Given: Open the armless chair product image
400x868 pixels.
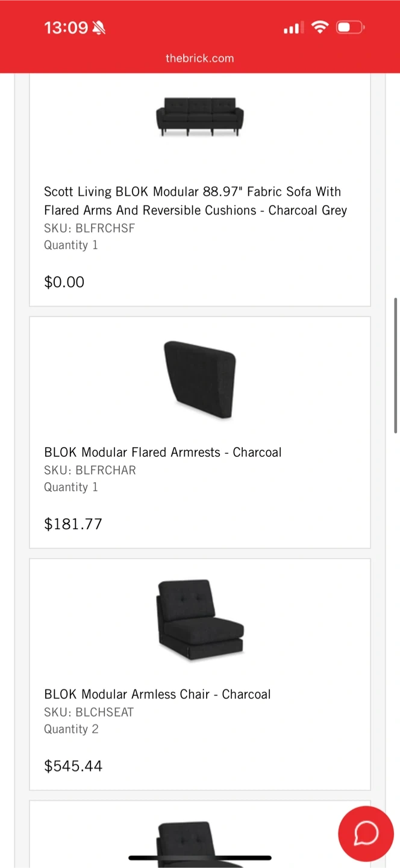Looking at the screenshot, I should coord(199,621).
